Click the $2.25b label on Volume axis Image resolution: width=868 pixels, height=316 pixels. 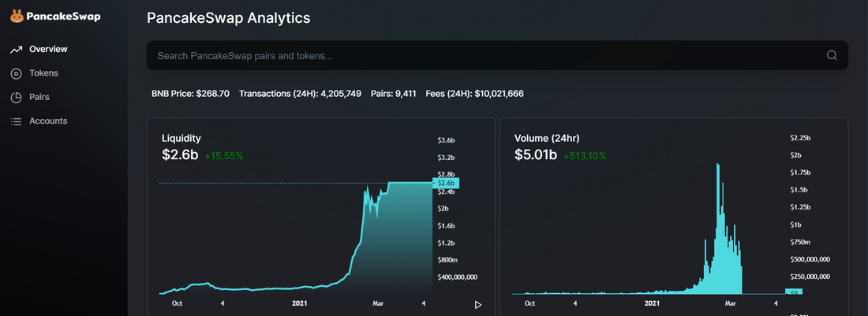click(800, 138)
